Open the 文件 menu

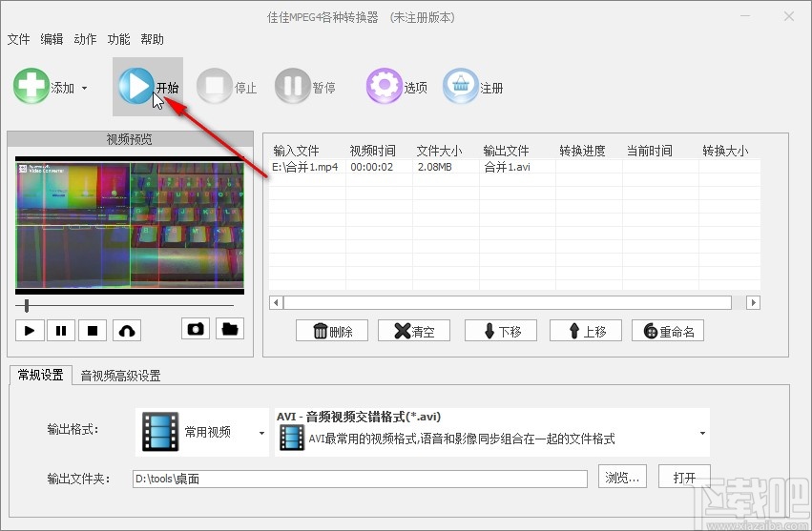(19, 39)
